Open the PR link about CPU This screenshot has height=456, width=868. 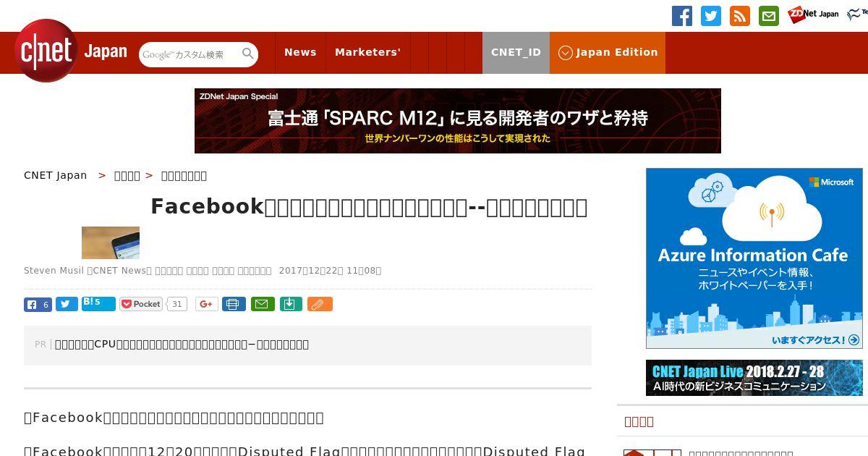coord(182,345)
